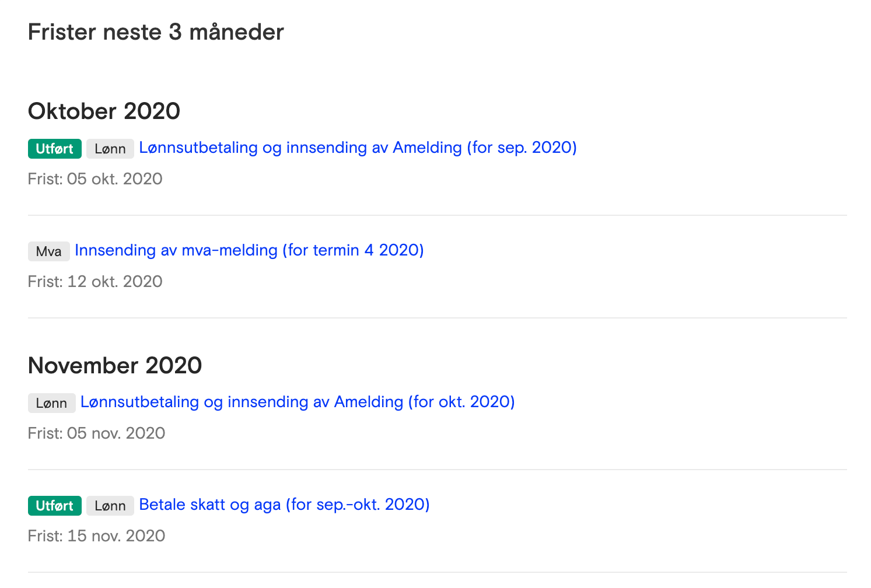Click deadline text Frist: 15 nov. 2020

(97, 535)
